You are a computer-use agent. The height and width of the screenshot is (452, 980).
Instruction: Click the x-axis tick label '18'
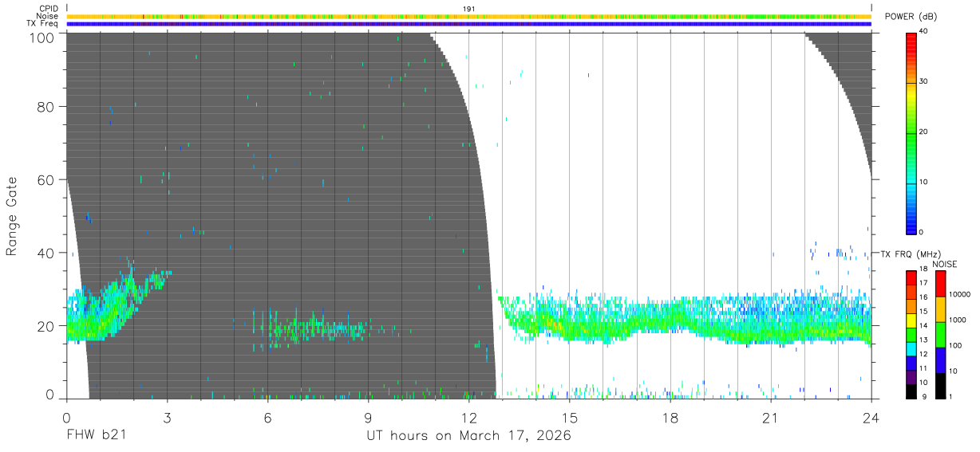coord(670,418)
